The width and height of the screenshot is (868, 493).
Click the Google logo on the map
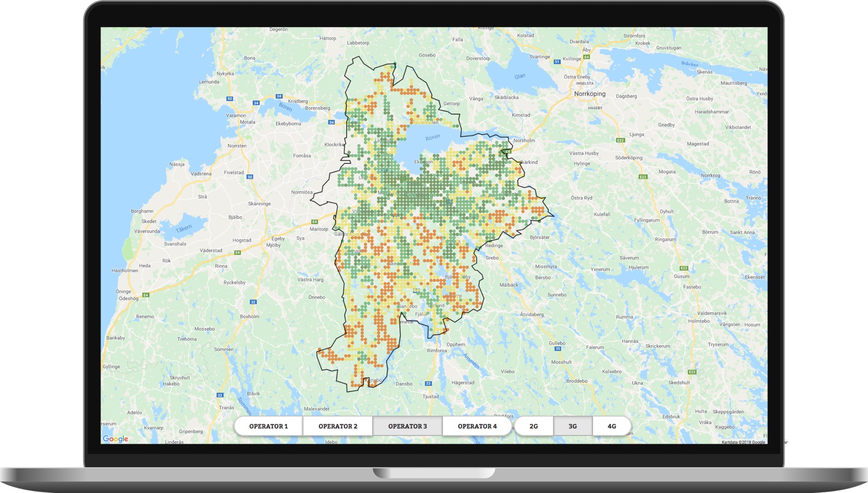pos(116,439)
